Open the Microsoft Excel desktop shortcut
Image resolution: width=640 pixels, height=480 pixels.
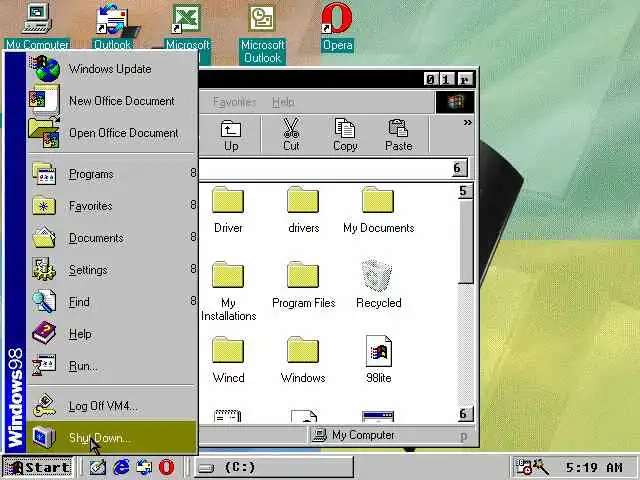click(187, 33)
